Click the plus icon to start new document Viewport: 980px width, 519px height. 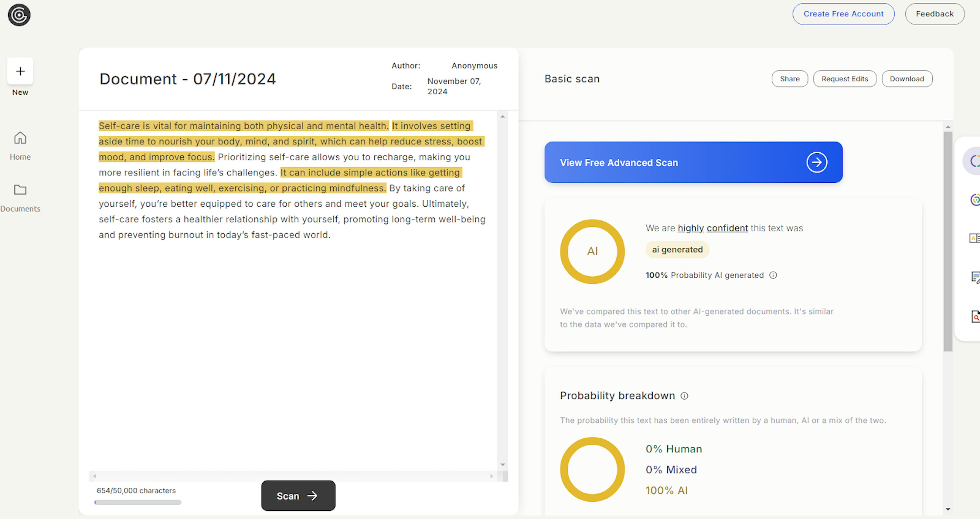pos(20,71)
